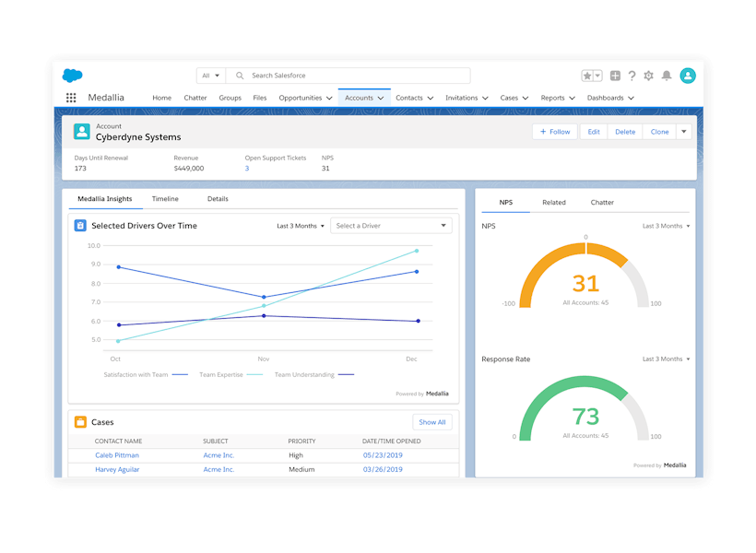
Task: Open the favorites list dropdown arrow
Action: [597, 76]
